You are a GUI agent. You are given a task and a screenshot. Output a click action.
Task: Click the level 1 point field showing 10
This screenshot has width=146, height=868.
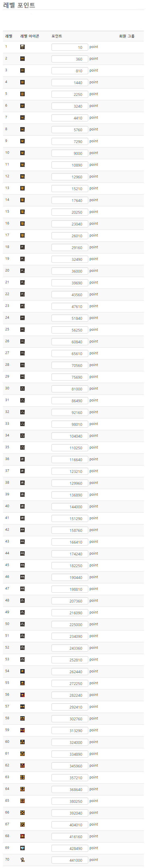click(70, 47)
